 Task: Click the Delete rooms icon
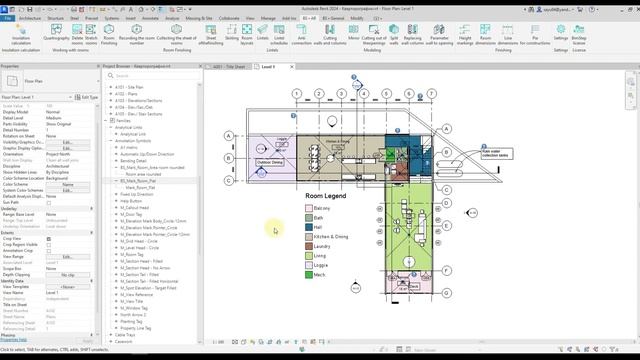(x=77, y=34)
